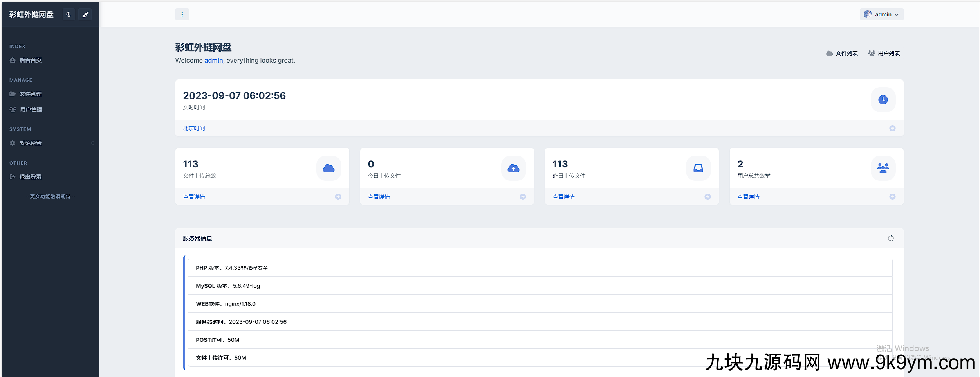Refresh the 服务器信息 panel

(891, 238)
